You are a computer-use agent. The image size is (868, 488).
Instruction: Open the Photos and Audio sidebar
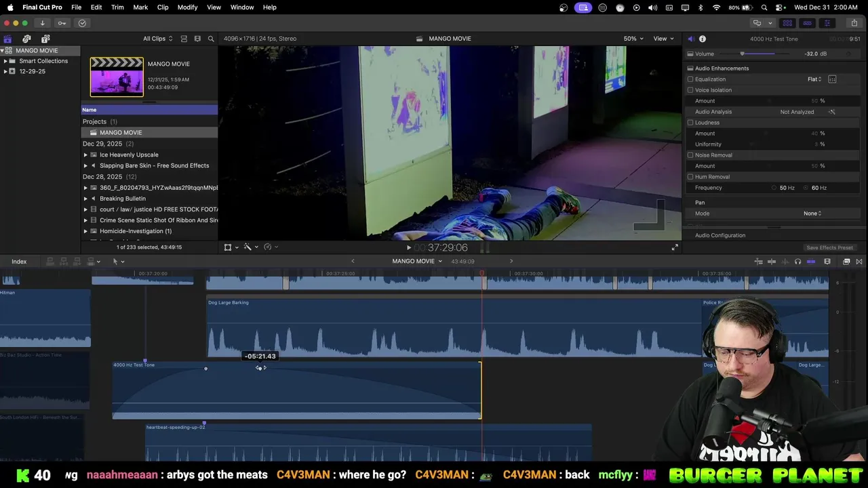[26, 39]
